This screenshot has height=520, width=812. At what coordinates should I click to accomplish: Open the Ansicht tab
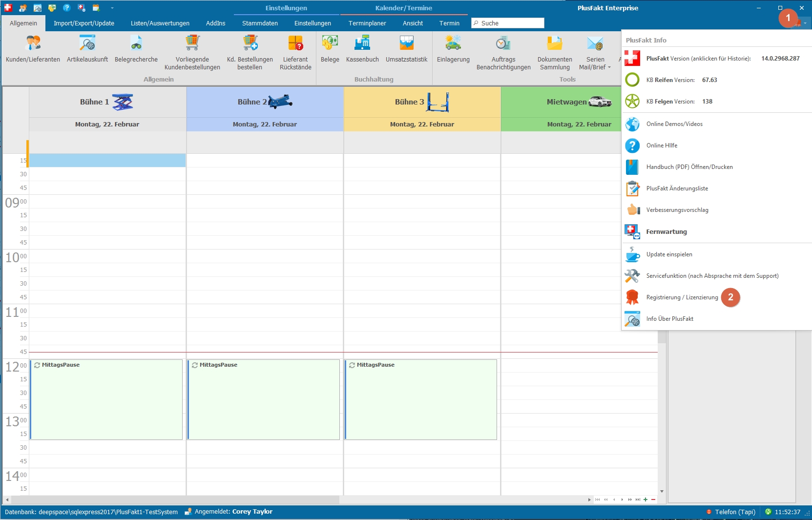point(413,23)
